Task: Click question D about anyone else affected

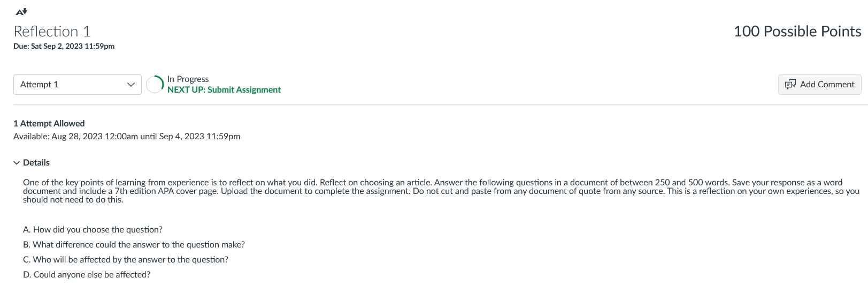Action: 87,275
